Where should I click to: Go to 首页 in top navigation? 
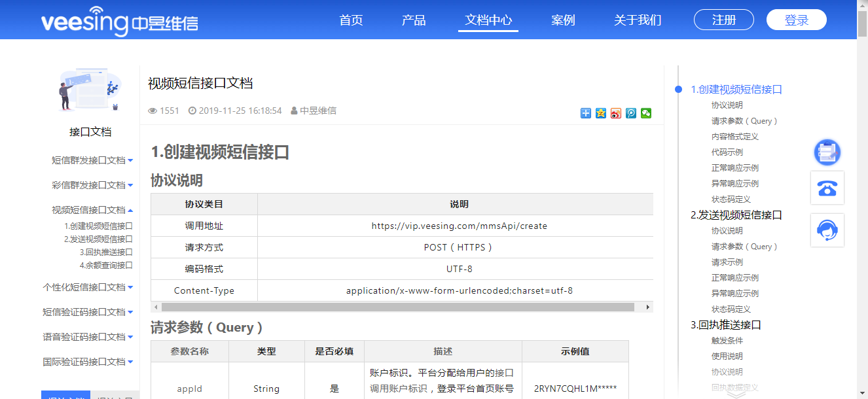pyautogui.click(x=351, y=20)
